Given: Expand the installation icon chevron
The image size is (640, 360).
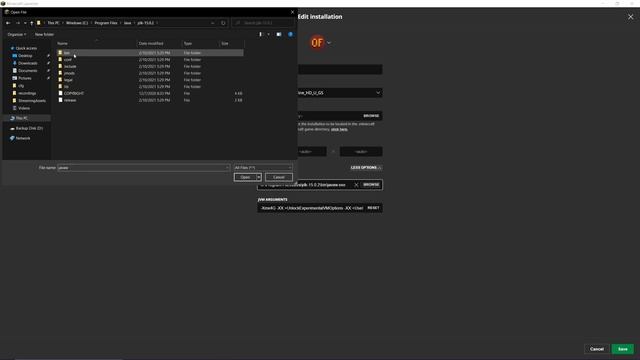Looking at the screenshot, I should tap(329, 43).
